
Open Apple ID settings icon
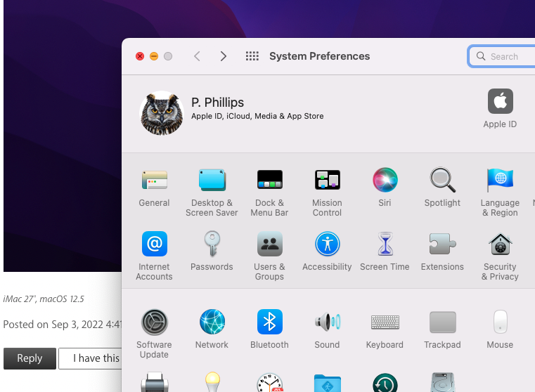coord(500,101)
